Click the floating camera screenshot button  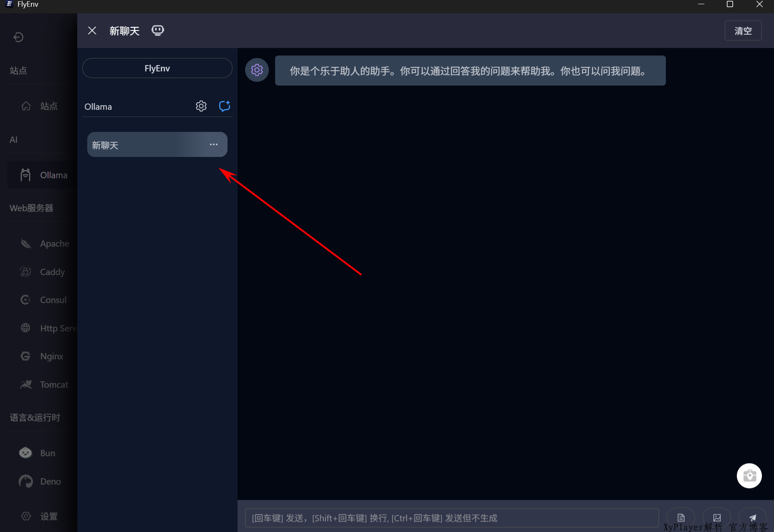(749, 476)
